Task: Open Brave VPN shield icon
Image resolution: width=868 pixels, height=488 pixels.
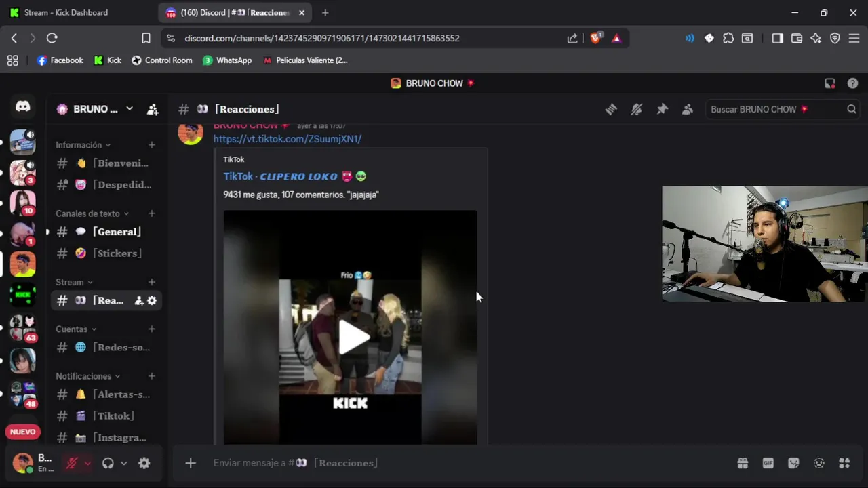Action: [835, 38]
